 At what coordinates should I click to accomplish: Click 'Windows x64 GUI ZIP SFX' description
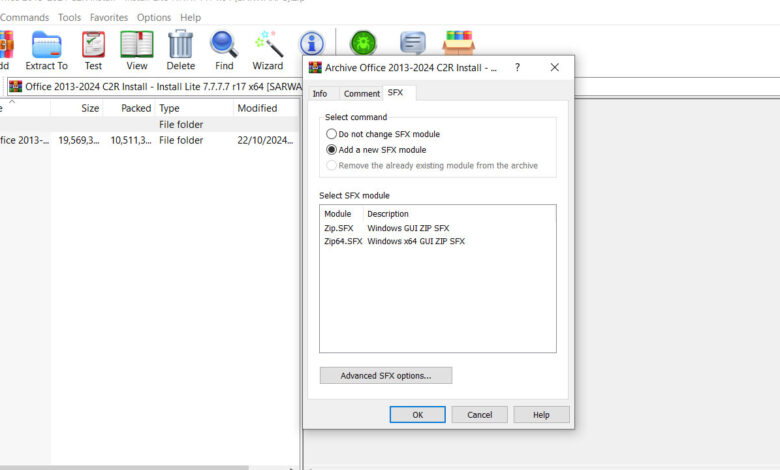tap(416, 241)
